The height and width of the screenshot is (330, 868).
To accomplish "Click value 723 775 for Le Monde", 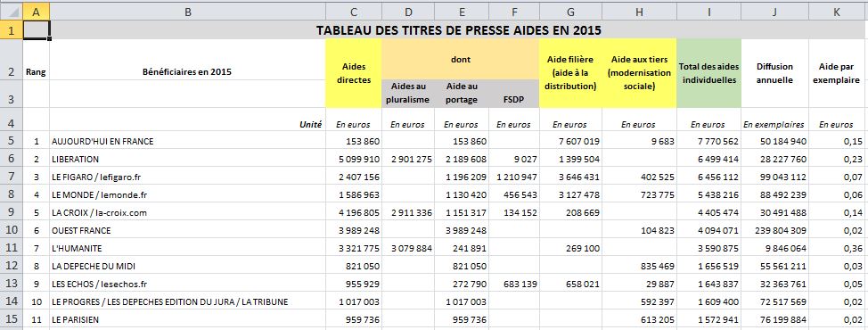I will 639,194.
